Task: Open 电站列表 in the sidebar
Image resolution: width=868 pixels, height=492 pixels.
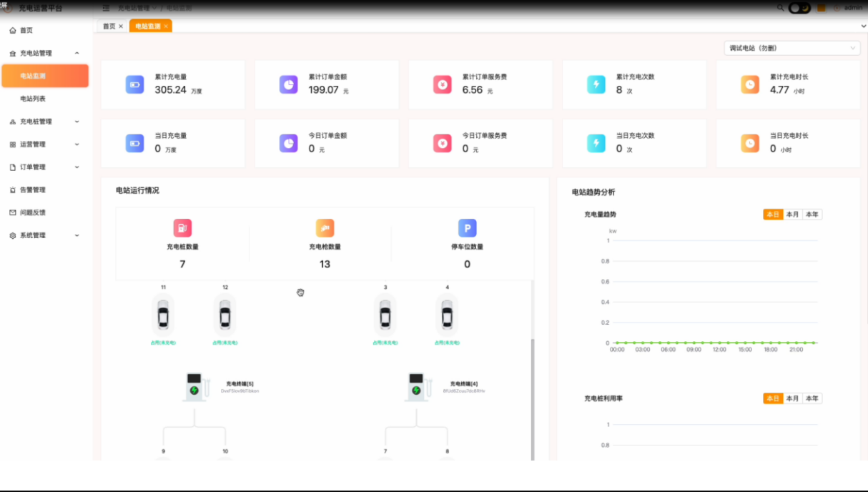Action: point(33,99)
